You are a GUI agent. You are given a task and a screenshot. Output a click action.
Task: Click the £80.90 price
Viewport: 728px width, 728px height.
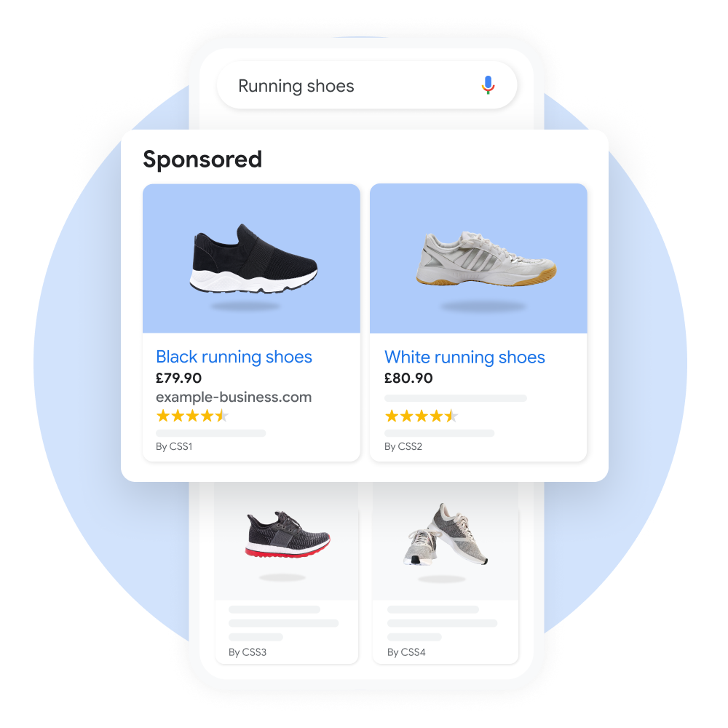(x=408, y=378)
